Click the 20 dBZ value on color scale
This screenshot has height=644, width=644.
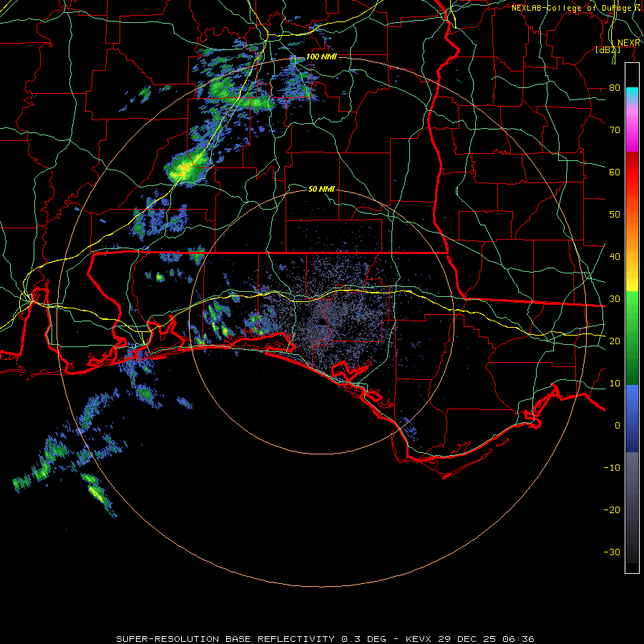click(615, 341)
